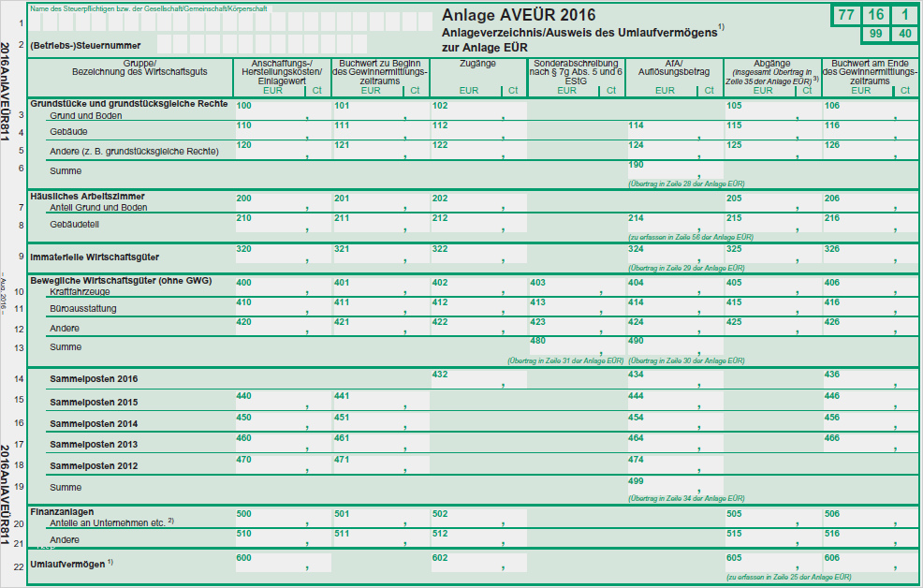Click field 114 AfA for Gebäude
Image resolution: width=923 pixels, height=588 pixels.
click(673, 130)
